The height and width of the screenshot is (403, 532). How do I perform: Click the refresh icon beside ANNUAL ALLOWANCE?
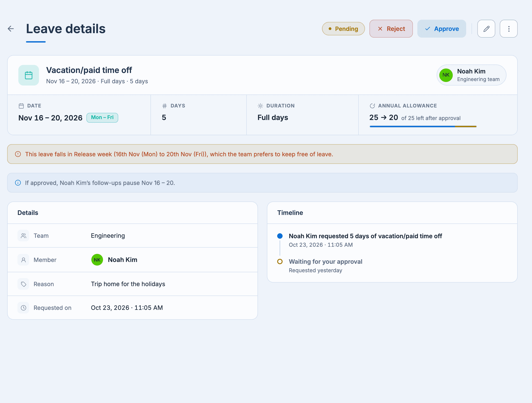(372, 106)
